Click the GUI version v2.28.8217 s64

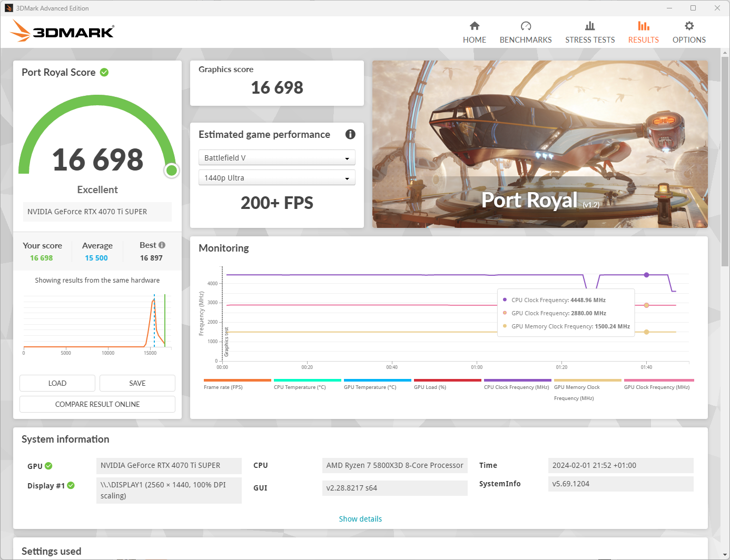395,488
